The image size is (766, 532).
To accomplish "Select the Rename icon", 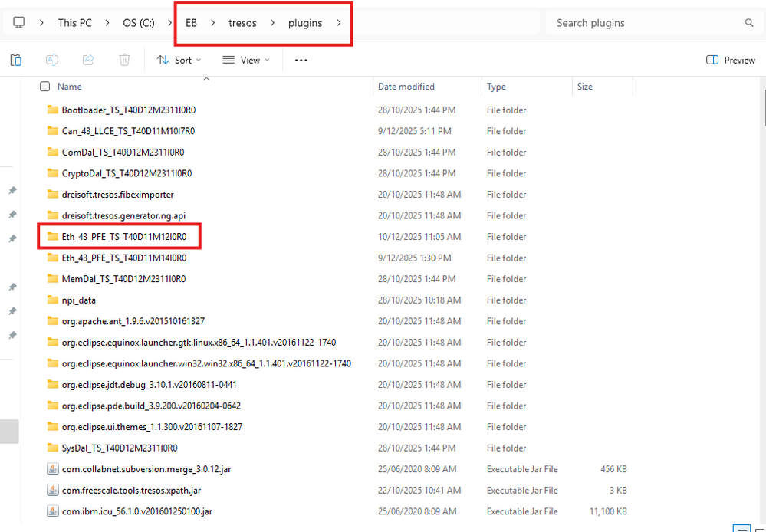I will click(50, 59).
